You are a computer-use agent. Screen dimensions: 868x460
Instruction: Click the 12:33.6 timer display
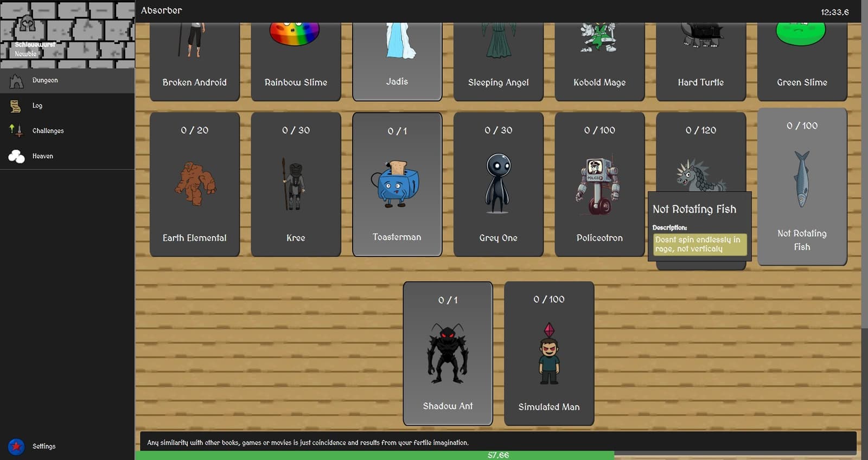(834, 12)
